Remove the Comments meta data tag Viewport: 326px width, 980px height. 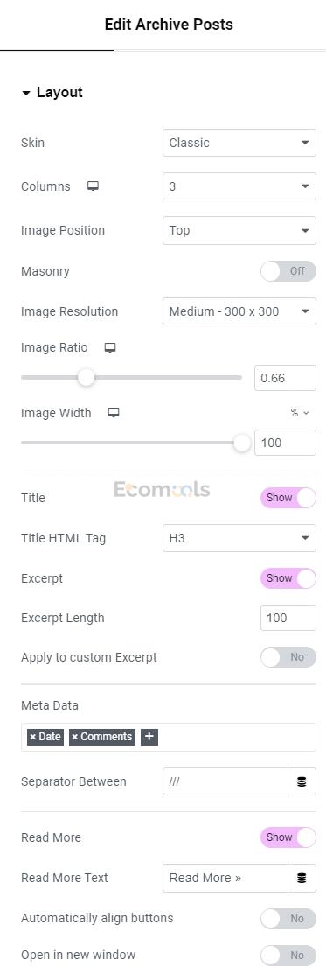(75, 737)
